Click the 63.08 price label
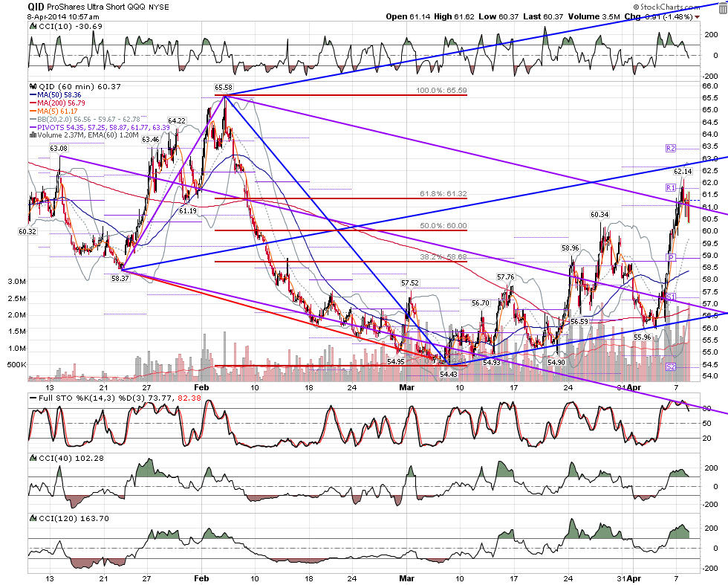Image resolution: width=728 pixels, height=585 pixels. click(x=59, y=148)
